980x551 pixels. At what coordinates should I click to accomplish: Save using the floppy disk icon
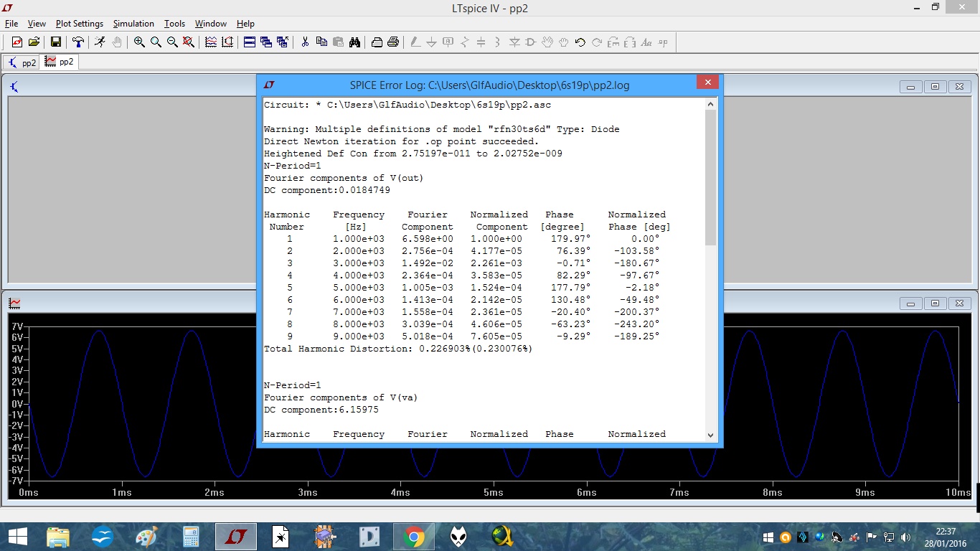coord(56,42)
